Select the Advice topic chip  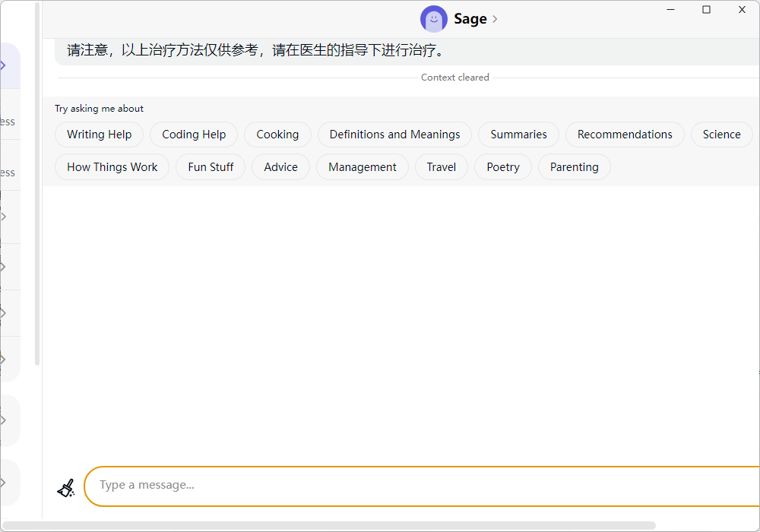tap(280, 166)
